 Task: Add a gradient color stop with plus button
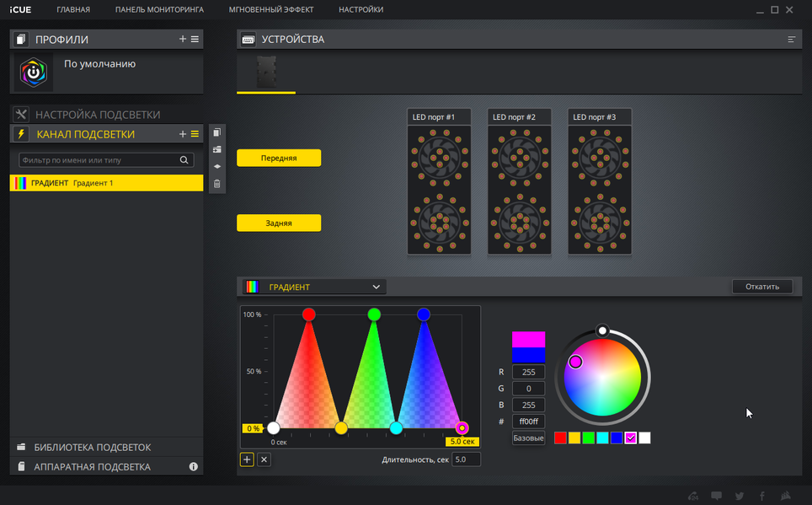[x=247, y=459]
